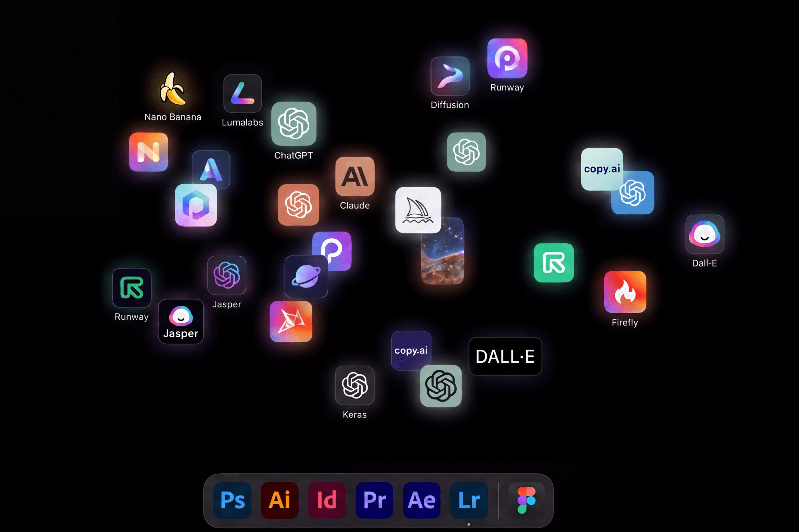Screen dimensions: 799x532
Task: Open the Lumalabs app icon
Action: click(x=242, y=93)
